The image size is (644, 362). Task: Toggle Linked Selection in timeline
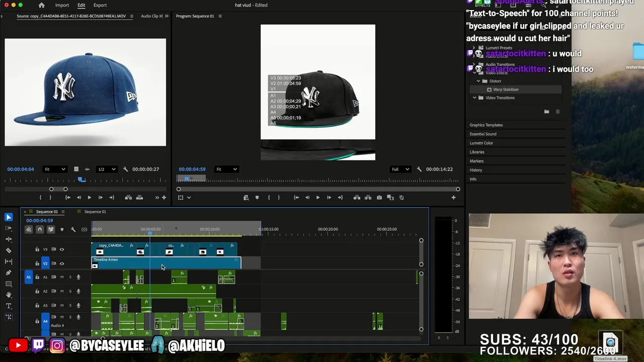click(51, 229)
